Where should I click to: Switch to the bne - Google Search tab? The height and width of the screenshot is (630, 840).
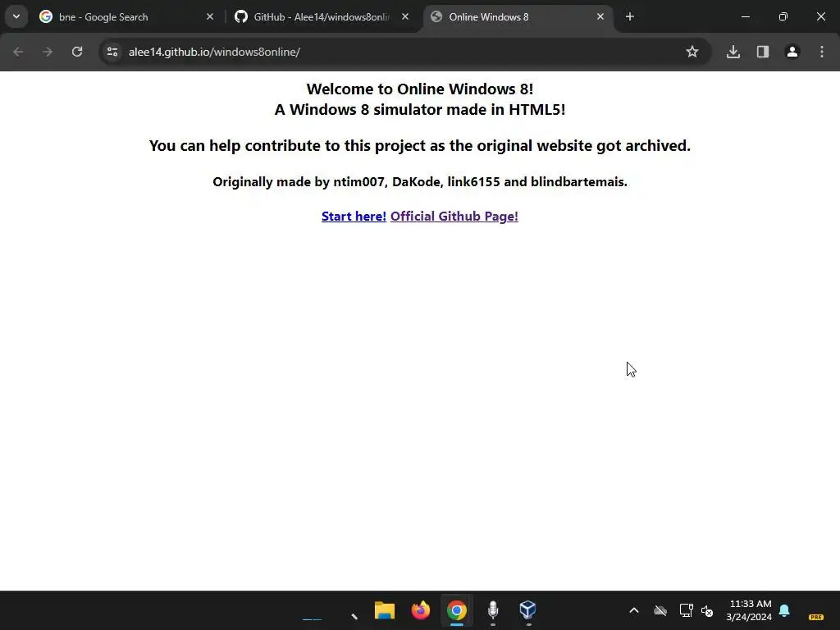[126, 17]
